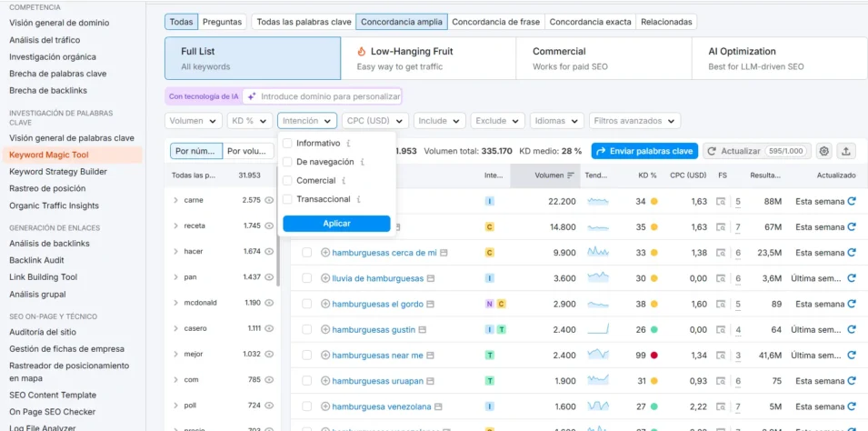Open hamburguesas uruapan keyword link

[x=377, y=381]
